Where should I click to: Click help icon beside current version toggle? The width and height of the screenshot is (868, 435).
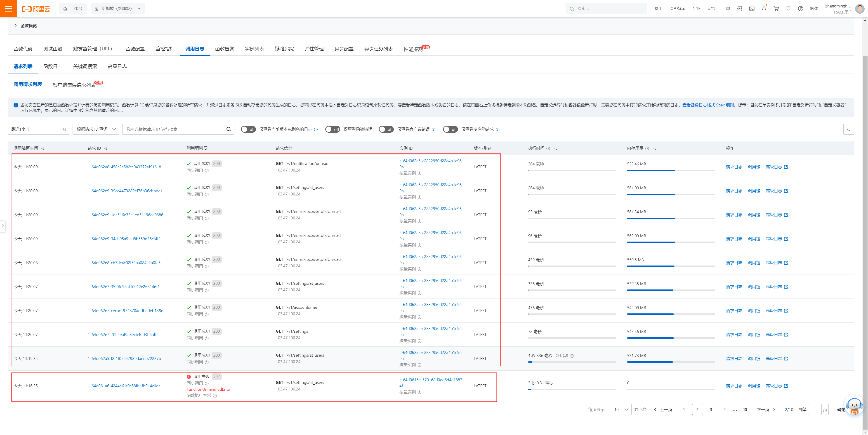(x=316, y=130)
